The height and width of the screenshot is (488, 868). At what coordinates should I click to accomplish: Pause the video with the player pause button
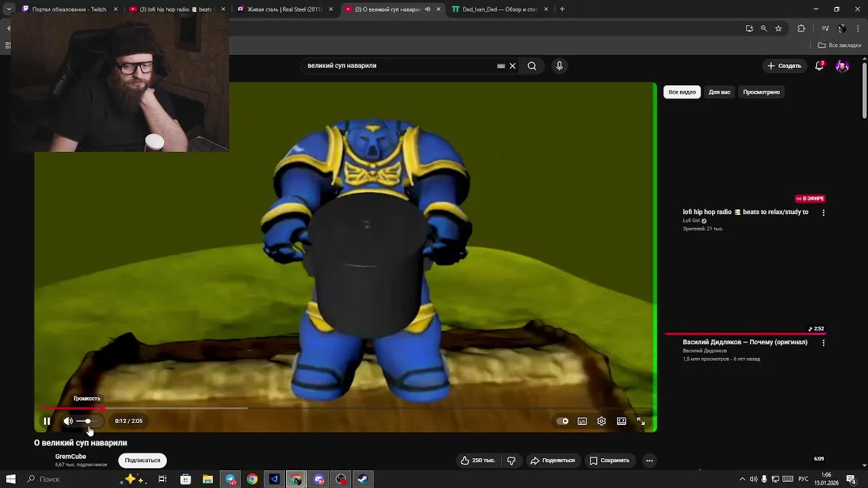(47, 421)
